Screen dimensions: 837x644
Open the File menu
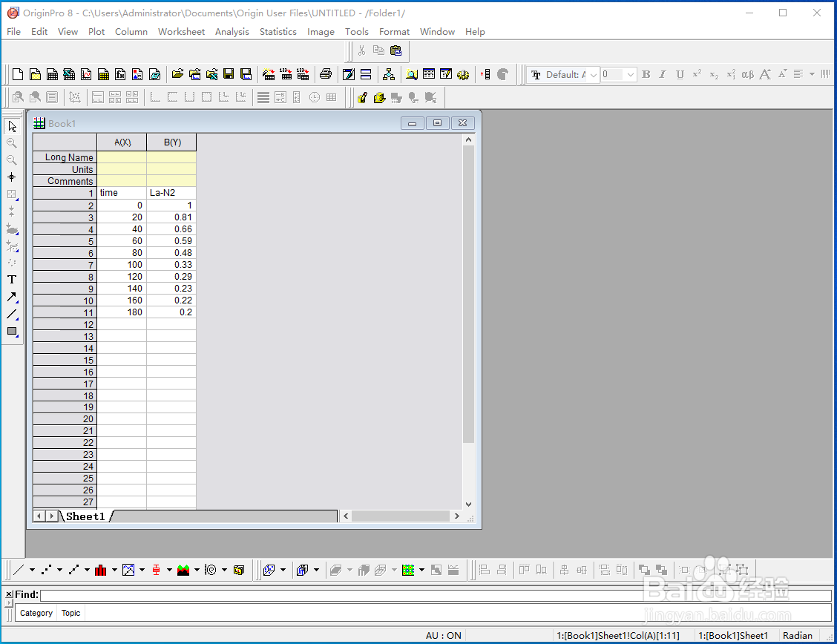[x=14, y=31]
